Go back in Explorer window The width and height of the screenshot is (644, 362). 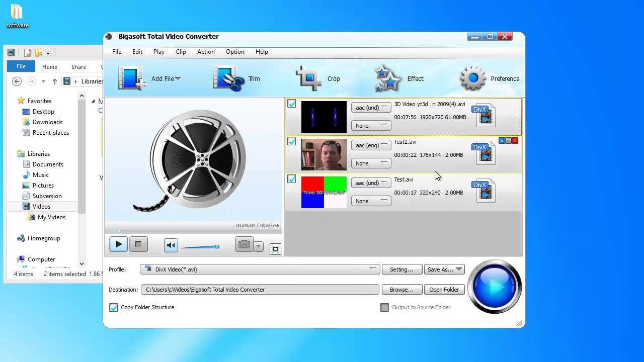click(17, 81)
